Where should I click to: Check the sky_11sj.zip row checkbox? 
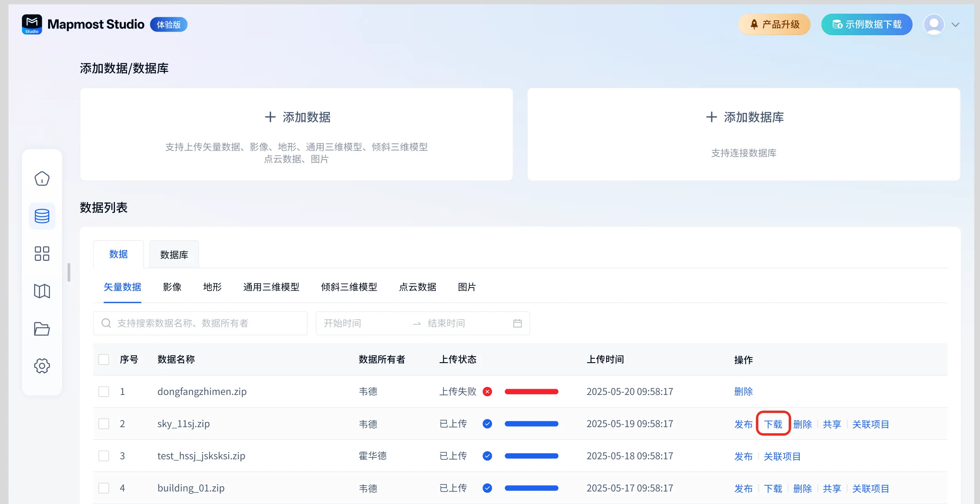coord(104,424)
